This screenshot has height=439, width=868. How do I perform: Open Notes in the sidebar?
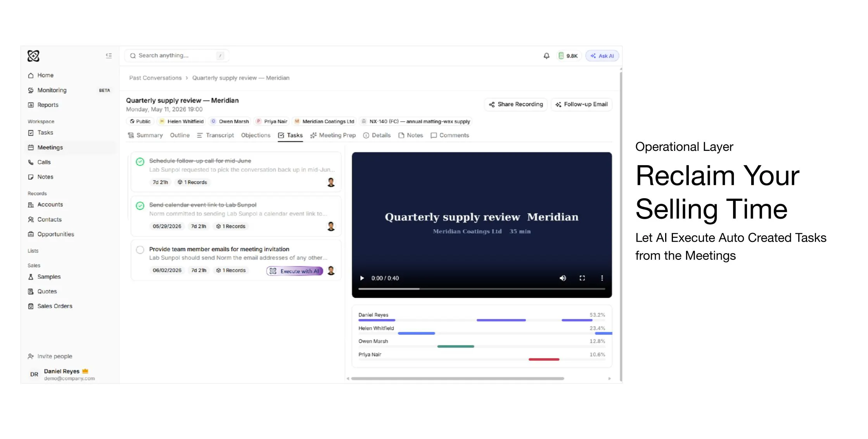pos(45,177)
